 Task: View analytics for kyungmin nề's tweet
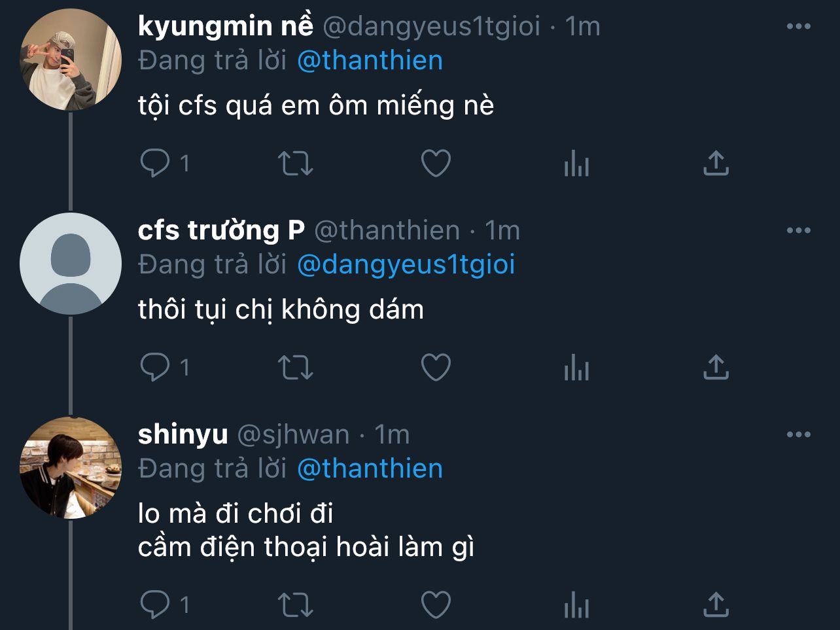click(576, 164)
